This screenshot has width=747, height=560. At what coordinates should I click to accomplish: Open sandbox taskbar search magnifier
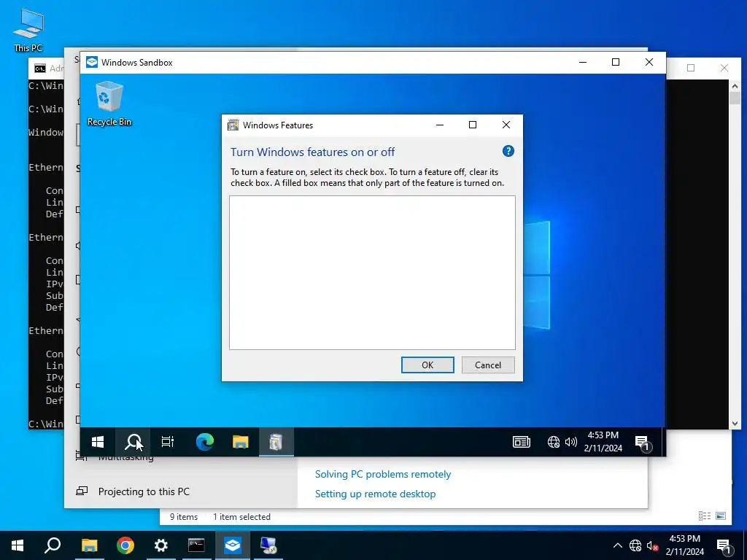(x=133, y=442)
